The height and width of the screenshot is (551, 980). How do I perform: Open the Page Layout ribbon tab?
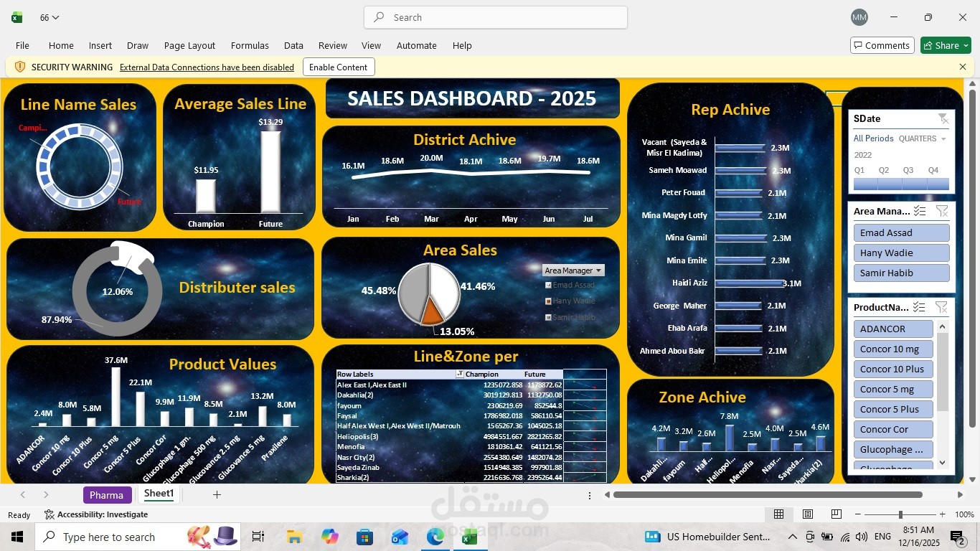pyautogui.click(x=189, y=45)
